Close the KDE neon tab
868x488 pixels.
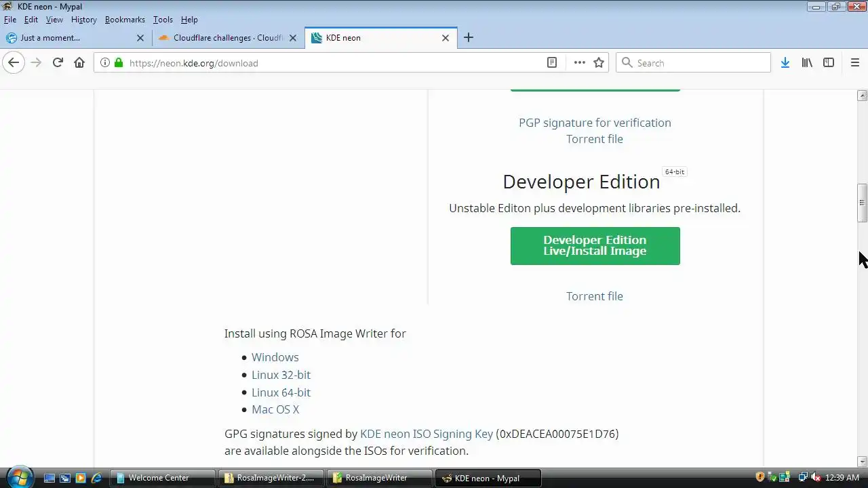click(x=446, y=38)
